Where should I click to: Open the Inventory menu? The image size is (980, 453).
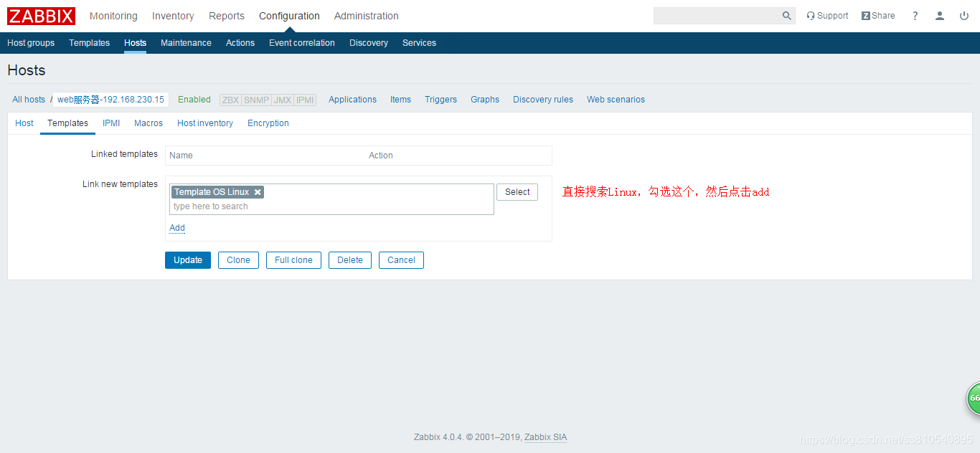click(x=173, y=16)
